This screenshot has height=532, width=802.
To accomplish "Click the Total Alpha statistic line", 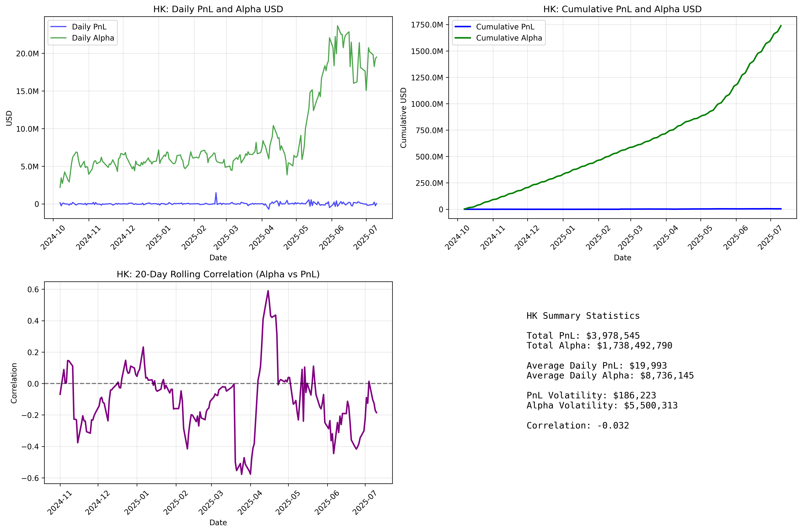I will (599, 346).
